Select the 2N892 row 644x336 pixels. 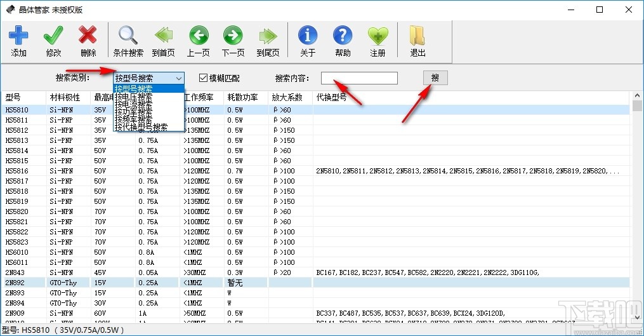pyautogui.click(x=315, y=283)
